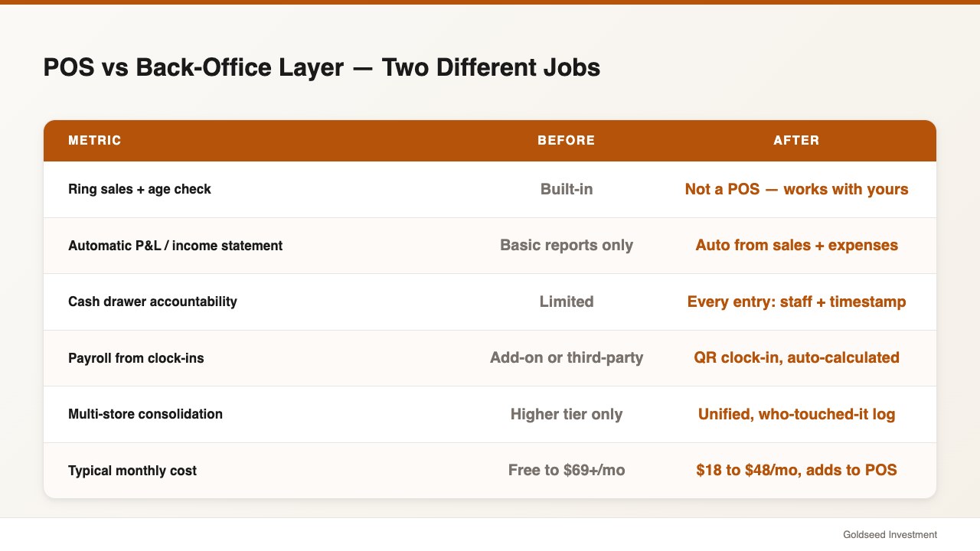
Task: Select 'Multi-store consolidation' row label
Action: (x=145, y=414)
